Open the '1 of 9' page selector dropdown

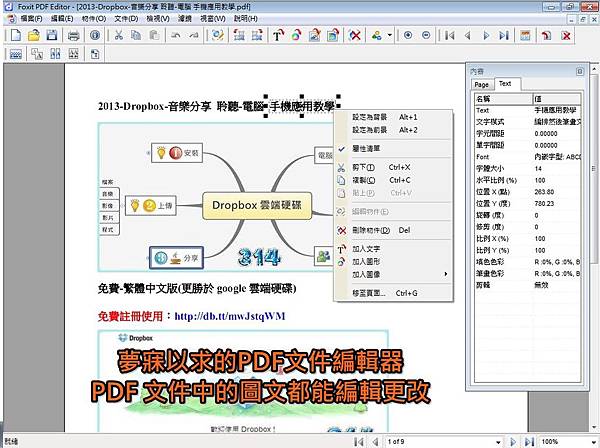pyautogui.click(x=498, y=442)
